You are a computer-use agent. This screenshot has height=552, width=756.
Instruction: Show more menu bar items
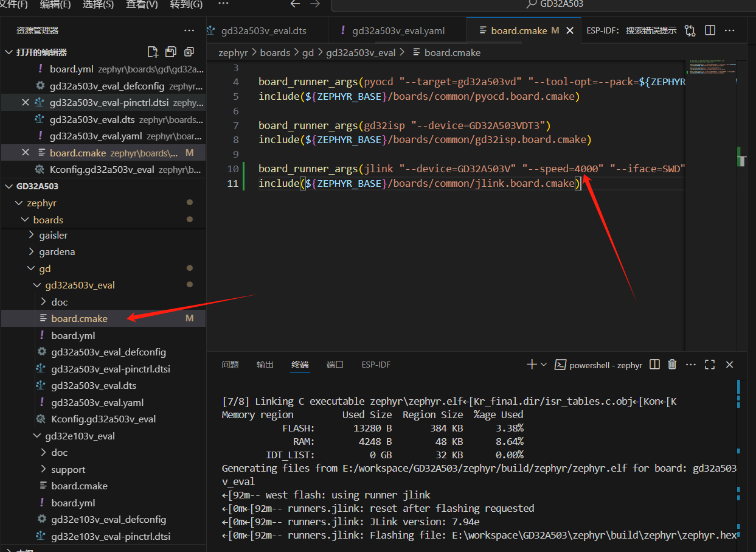pos(223,4)
